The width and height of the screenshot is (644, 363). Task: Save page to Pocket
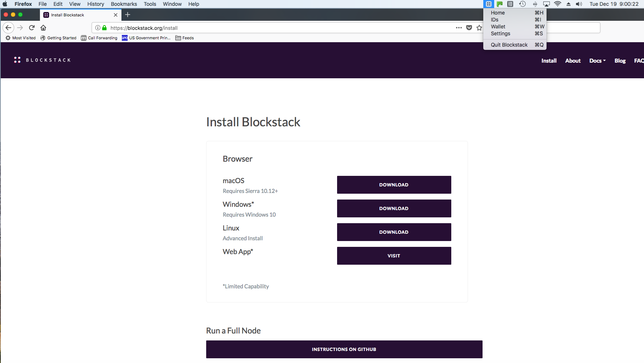469,28
